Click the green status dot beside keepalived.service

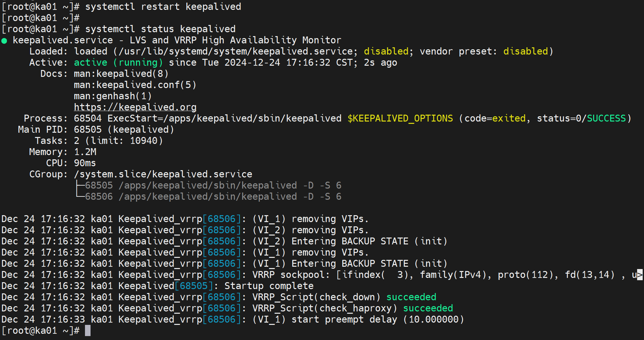click(4, 41)
